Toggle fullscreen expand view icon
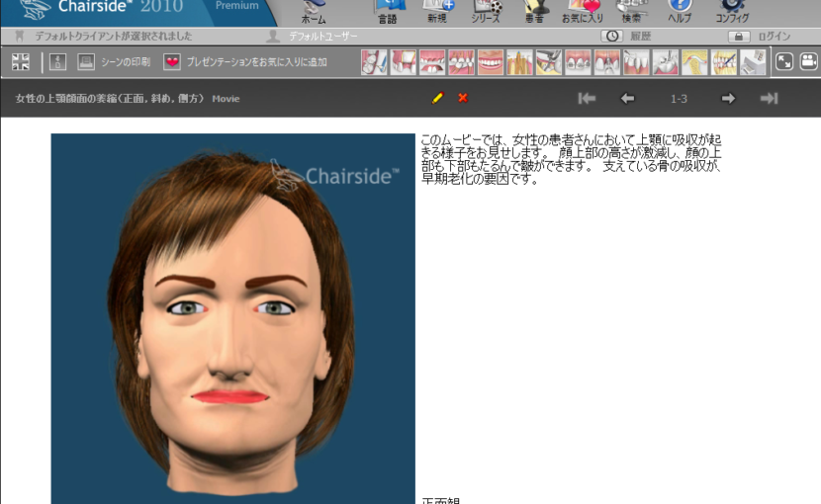This screenshot has width=821, height=504. click(x=784, y=62)
